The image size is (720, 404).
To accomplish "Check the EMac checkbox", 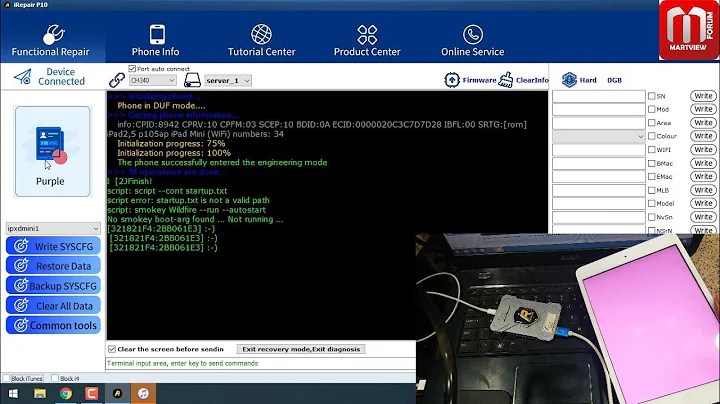I will 652,176.
